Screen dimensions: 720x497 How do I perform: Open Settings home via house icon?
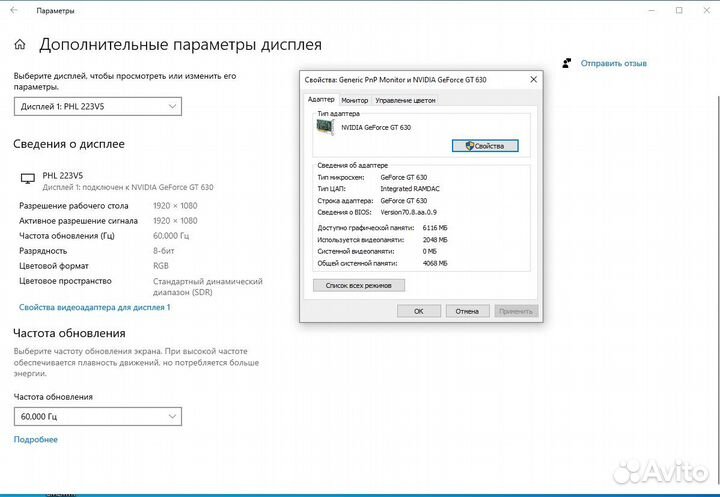[20, 45]
